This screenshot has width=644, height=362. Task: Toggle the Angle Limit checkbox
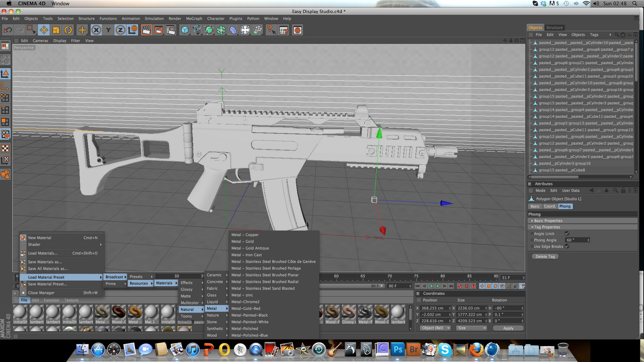(x=567, y=234)
